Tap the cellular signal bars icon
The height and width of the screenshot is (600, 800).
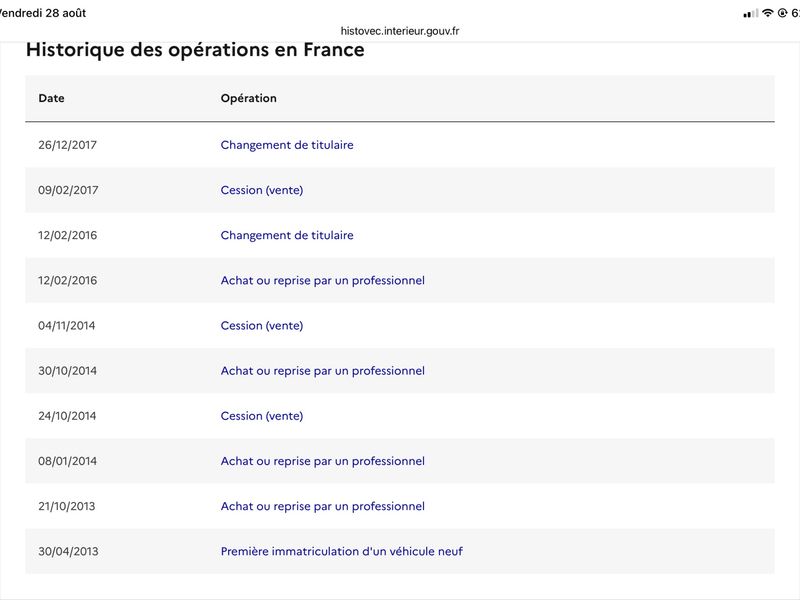(751, 14)
